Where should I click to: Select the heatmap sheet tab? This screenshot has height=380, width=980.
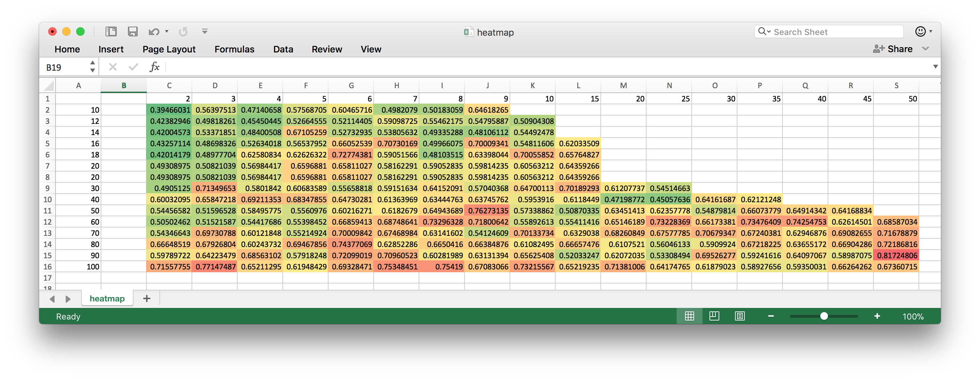point(107,299)
